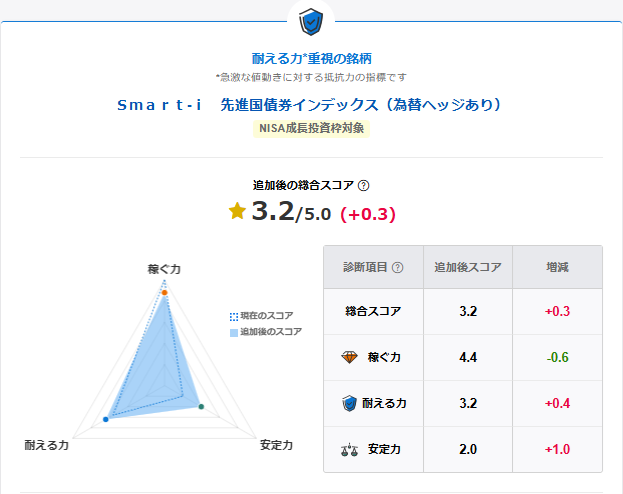Click the 総合スコア table row label
Screen dimensions: 623x494
372,311
